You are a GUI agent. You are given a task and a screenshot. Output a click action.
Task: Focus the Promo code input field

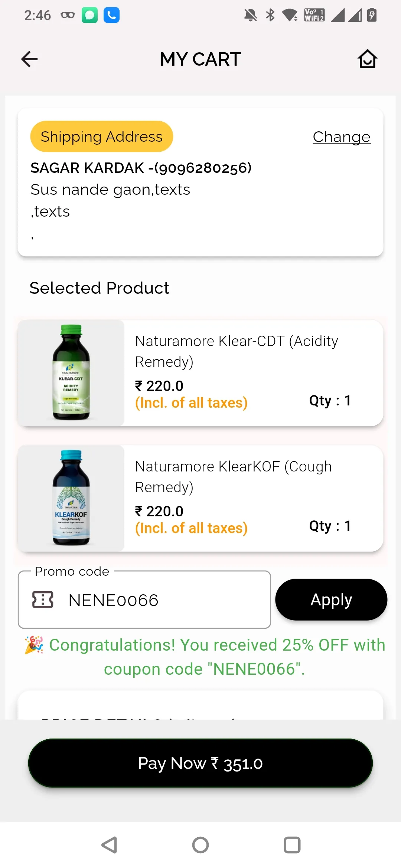163,600
